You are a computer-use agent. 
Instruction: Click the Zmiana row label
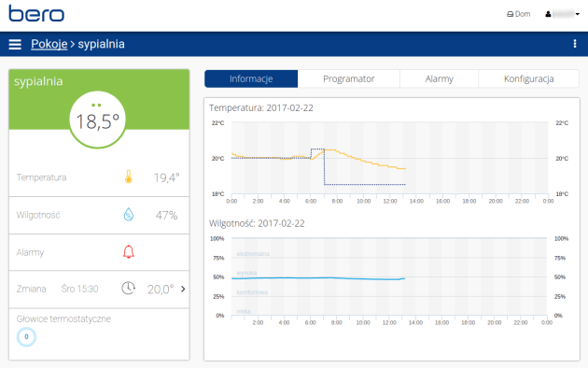pos(31,289)
